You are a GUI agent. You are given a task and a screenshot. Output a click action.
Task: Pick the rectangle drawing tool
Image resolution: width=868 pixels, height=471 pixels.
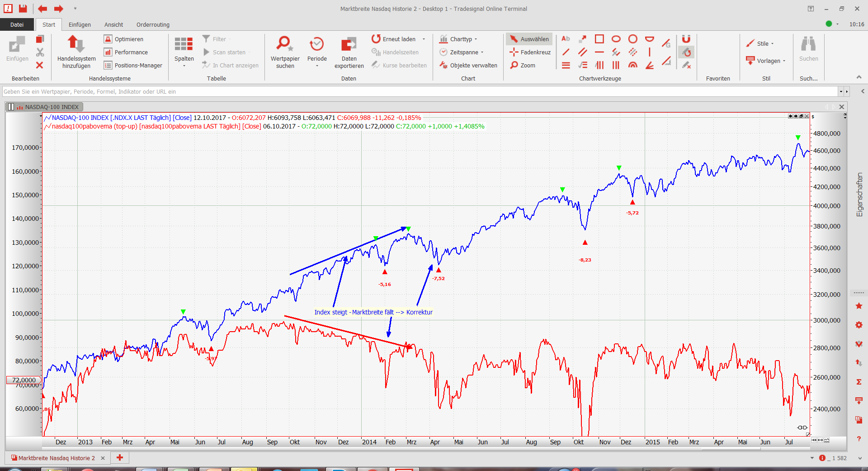coord(599,39)
